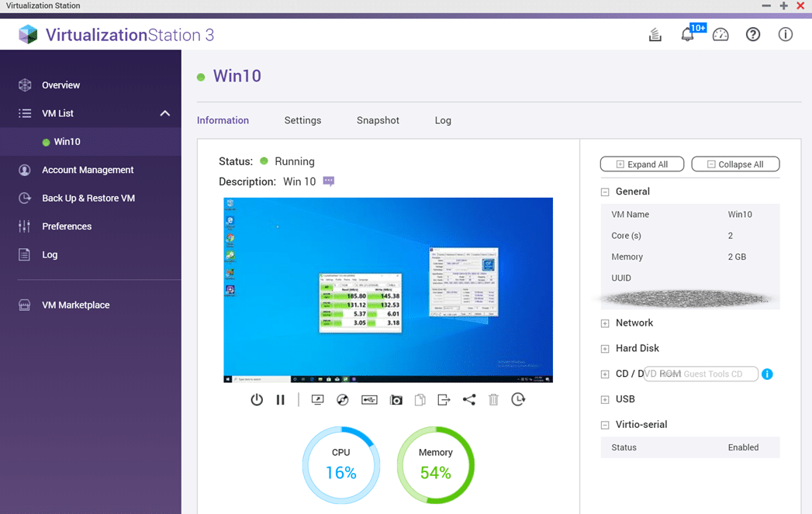
Task: Switch to the Information tab
Action: (x=223, y=120)
